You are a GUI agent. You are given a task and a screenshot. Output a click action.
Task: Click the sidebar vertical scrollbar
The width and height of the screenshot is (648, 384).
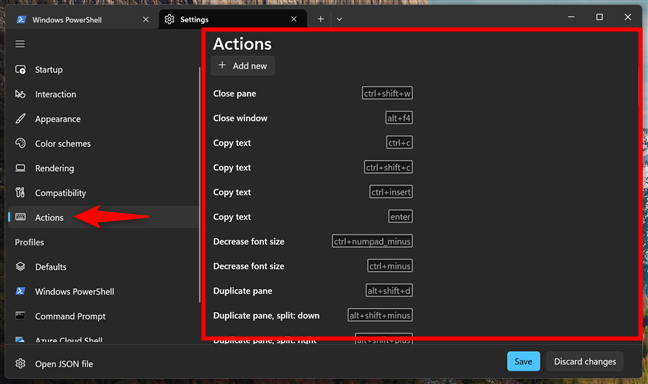200,185
